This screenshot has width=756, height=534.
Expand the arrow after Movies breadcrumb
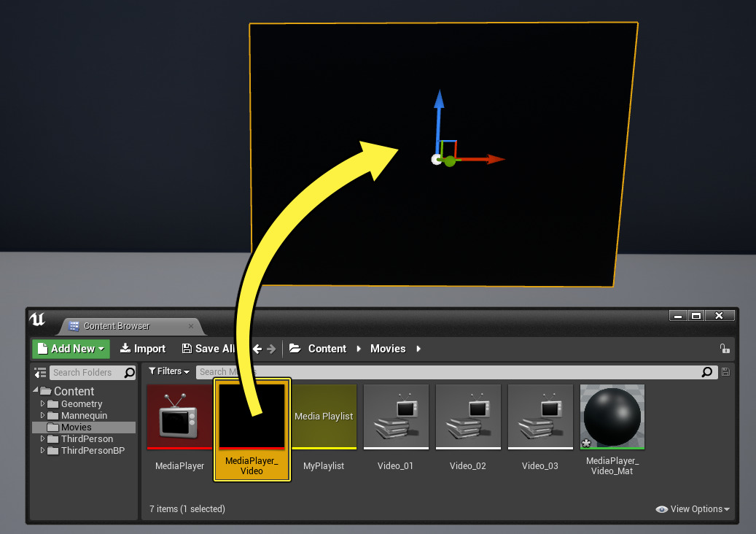418,349
